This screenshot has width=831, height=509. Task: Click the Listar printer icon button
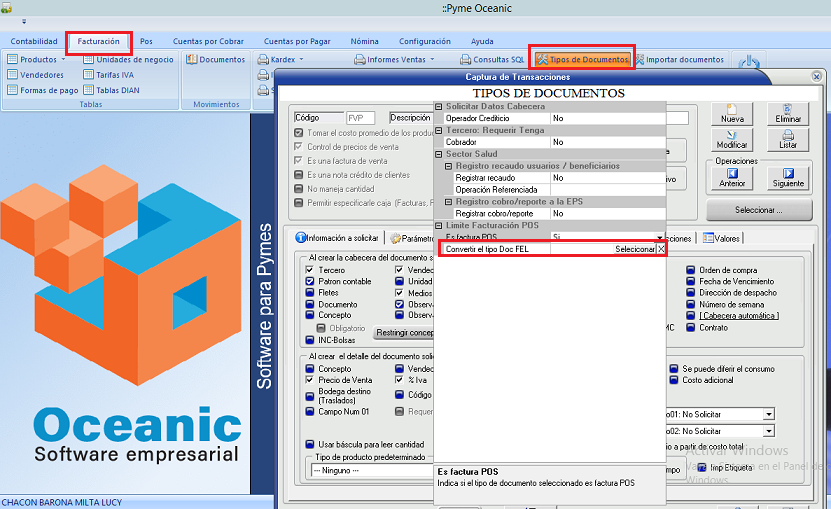point(788,140)
